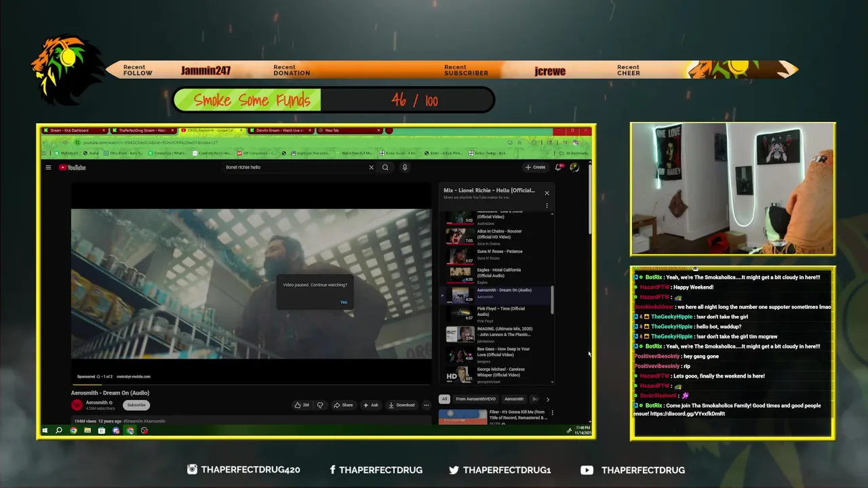
Task: Play George Michael - Careless Whisper
Action: point(497,374)
